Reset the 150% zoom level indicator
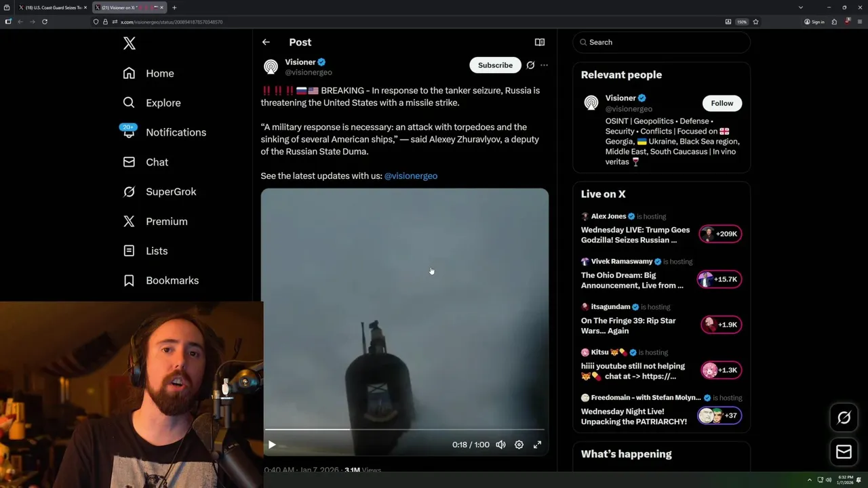 [x=742, y=22]
